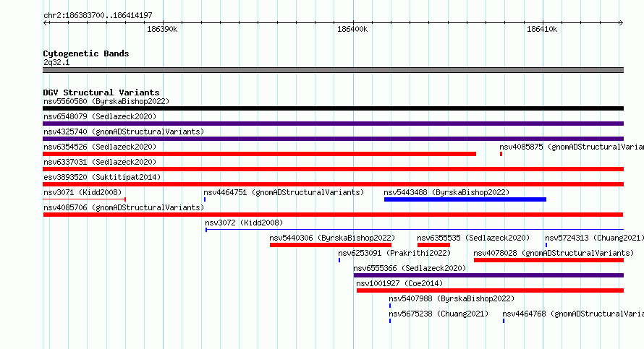Click the red nsv4085706 variant bar

333,215
